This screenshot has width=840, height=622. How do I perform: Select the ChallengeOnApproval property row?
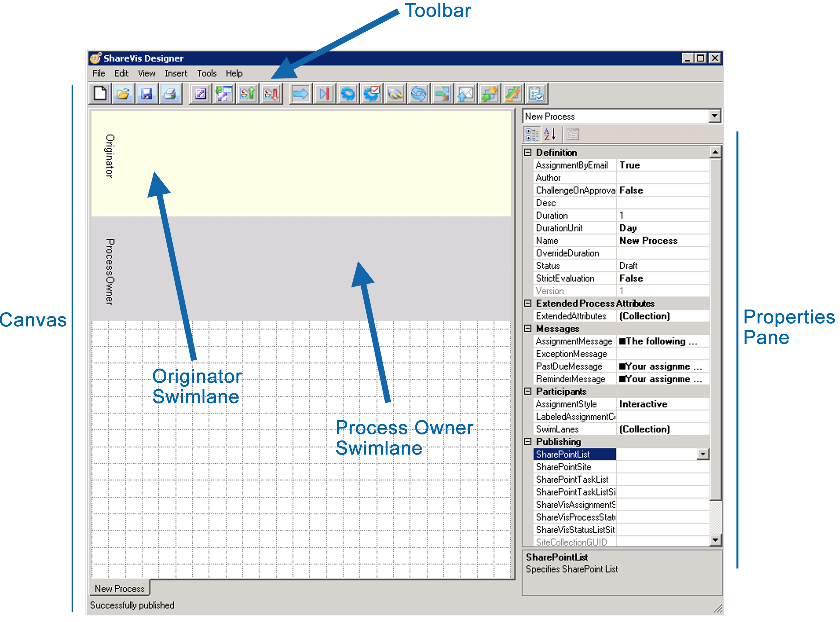[622, 191]
